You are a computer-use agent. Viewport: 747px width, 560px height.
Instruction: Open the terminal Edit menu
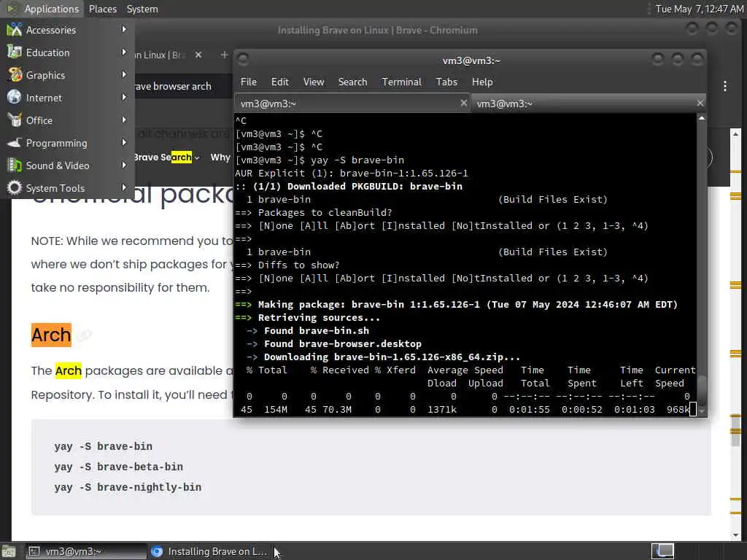[279, 82]
